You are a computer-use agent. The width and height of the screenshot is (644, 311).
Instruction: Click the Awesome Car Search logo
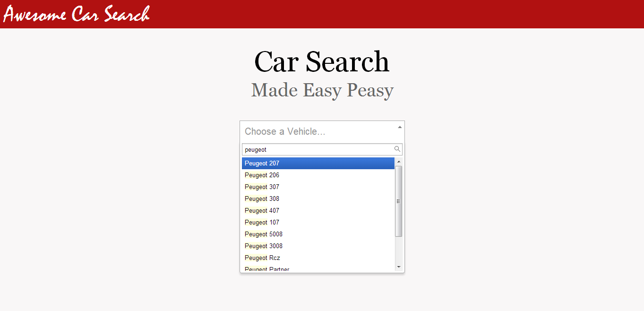point(77,14)
